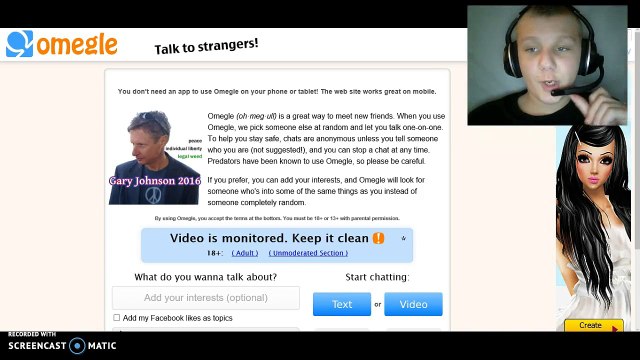Click the Start chatting: label
This screenshot has height=360, width=640.
[377, 277]
